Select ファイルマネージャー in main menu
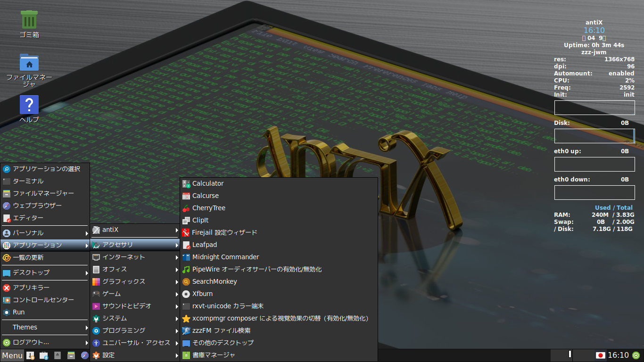Image resolution: width=644 pixels, height=362 pixels. (x=45, y=193)
